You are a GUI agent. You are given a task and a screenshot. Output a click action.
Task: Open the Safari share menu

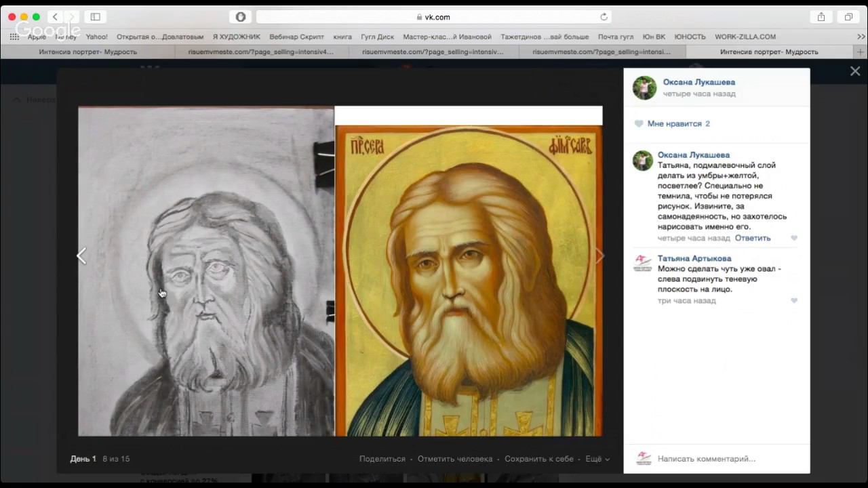click(821, 17)
